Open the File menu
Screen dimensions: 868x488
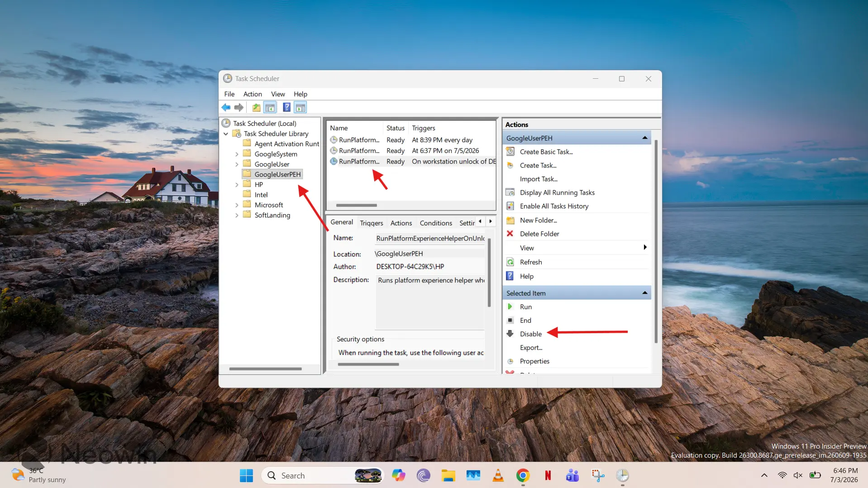229,94
